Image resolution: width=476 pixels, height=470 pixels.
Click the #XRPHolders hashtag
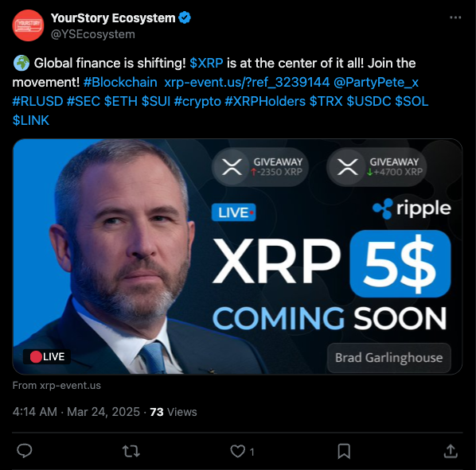tap(265, 101)
